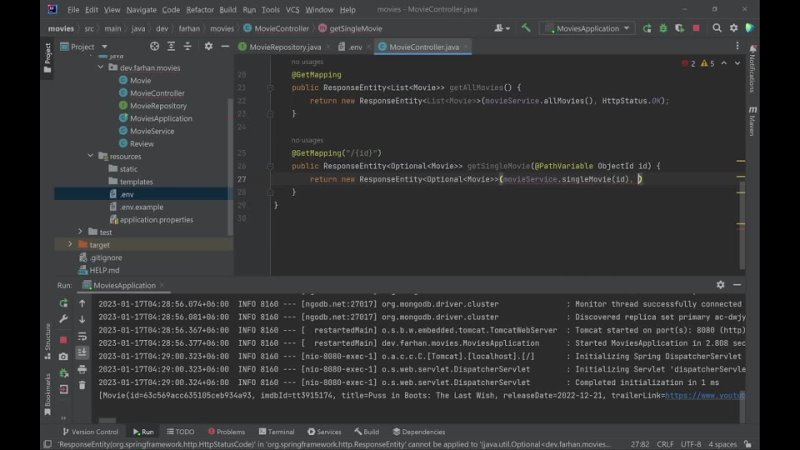Open the Tools menu
The height and width of the screenshot is (450, 800).
(270, 10)
